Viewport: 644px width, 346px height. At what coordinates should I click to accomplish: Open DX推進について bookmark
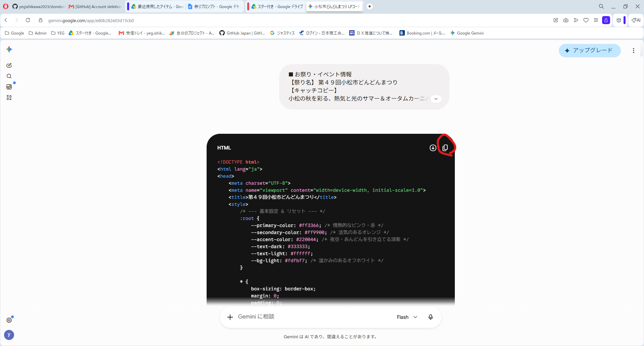pyautogui.click(x=371, y=33)
